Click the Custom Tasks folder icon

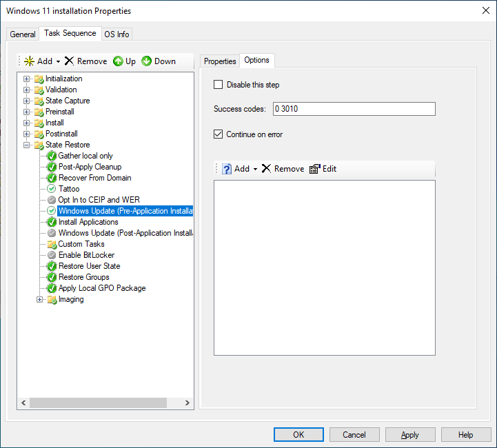pyautogui.click(x=52, y=244)
